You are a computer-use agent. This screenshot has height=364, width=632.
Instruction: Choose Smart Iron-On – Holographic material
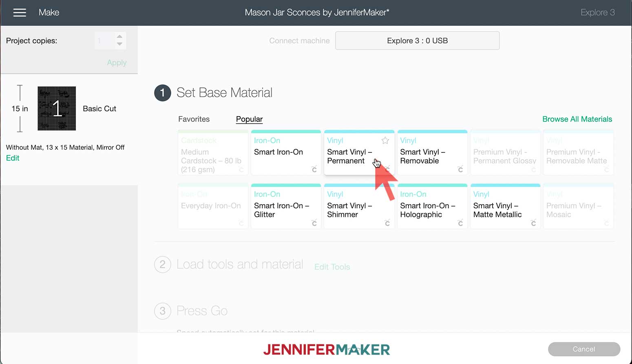[x=432, y=206]
